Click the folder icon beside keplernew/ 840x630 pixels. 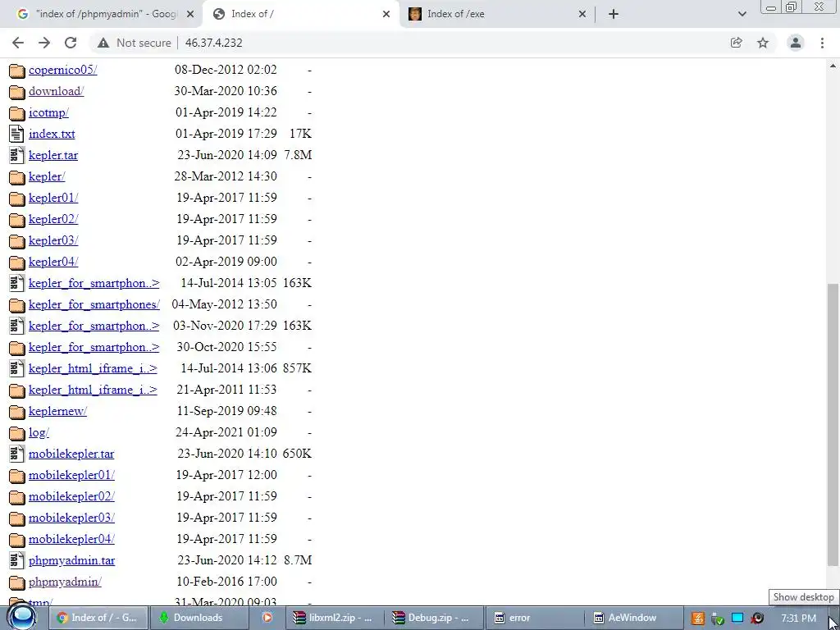coord(16,412)
